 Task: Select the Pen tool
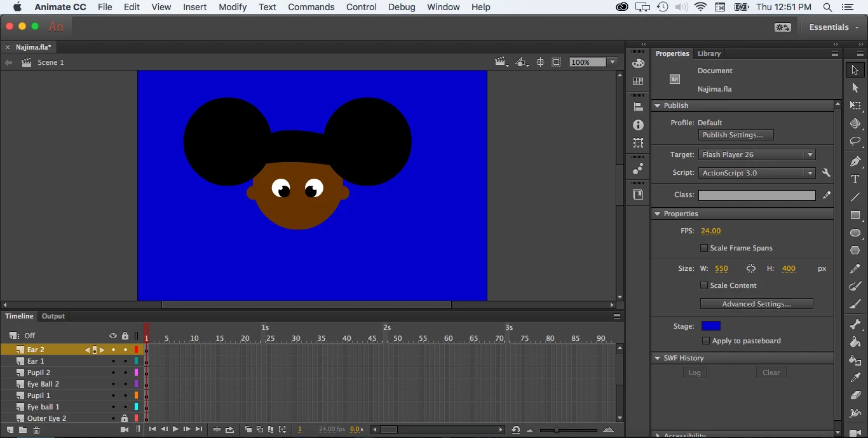click(855, 161)
